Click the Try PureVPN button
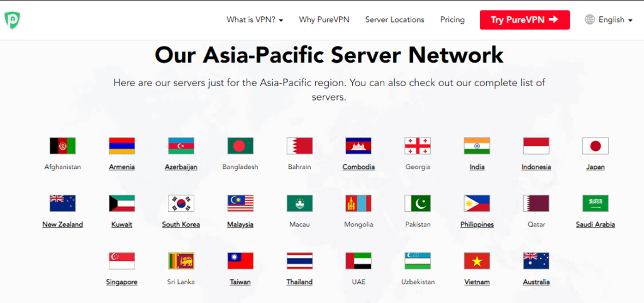The width and height of the screenshot is (644, 303). pyautogui.click(x=525, y=19)
